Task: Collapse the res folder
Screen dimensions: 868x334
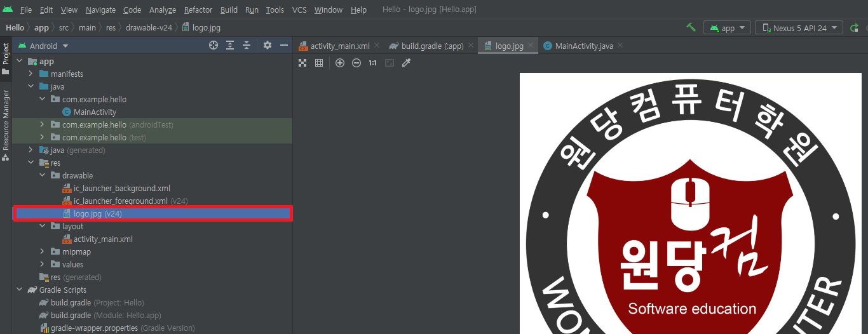Action: click(31, 163)
